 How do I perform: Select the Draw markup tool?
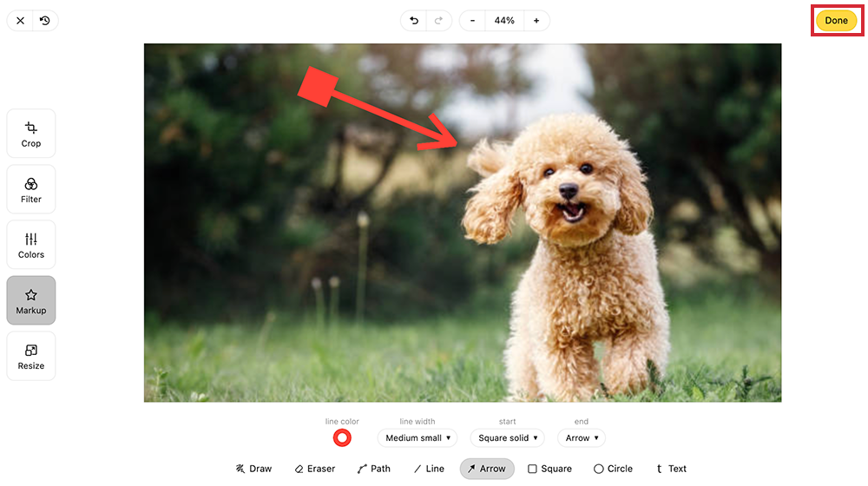point(253,469)
